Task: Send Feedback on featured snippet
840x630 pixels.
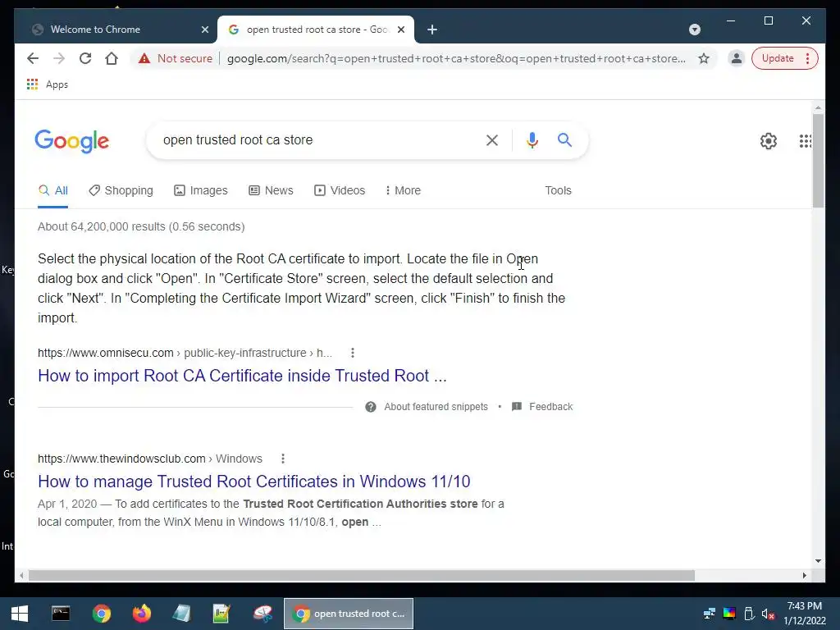Action: pos(542,407)
